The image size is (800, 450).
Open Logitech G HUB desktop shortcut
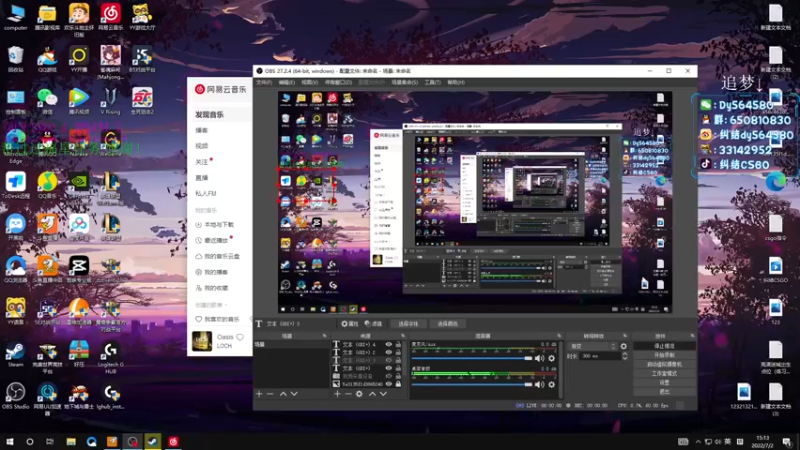pyautogui.click(x=110, y=357)
